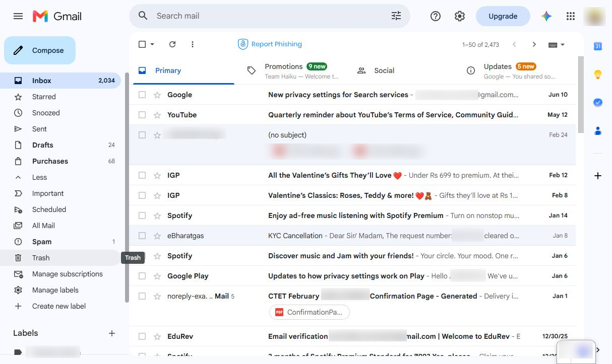Star the noreply-exa CTET email
The width and height of the screenshot is (612, 364).
157,296
